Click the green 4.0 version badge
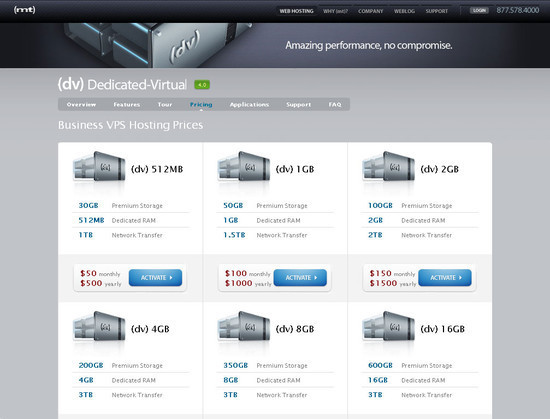This screenshot has width=550, height=419. click(x=202, y=85)
